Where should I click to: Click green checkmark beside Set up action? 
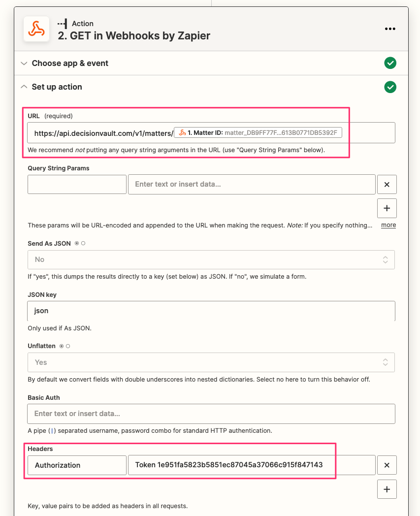tap(390, 87)
